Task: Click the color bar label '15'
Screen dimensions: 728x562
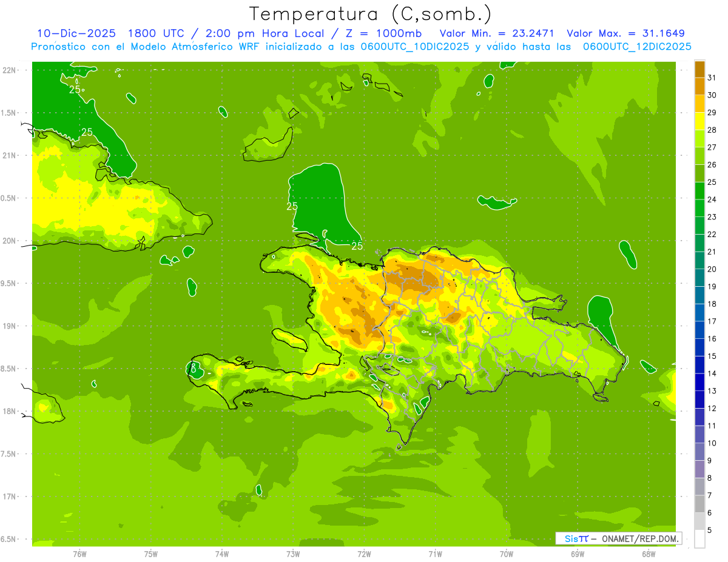Action: click(712, 356)
